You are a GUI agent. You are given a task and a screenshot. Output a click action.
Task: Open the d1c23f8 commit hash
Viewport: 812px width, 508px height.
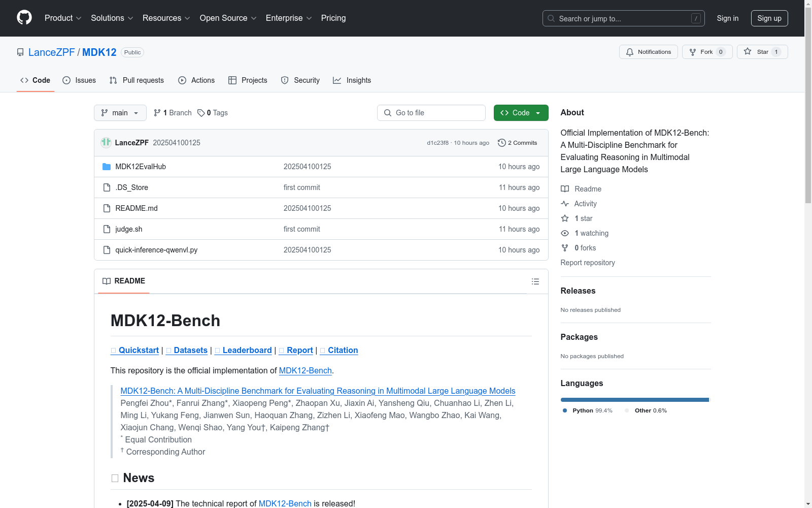coord(438,143)
